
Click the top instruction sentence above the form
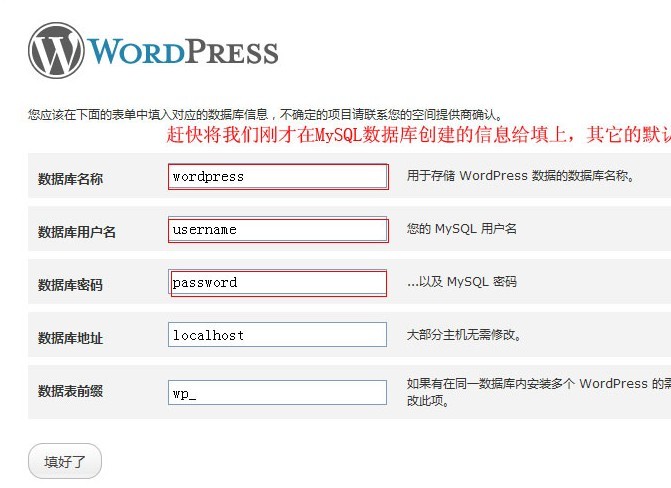(266, 115)
